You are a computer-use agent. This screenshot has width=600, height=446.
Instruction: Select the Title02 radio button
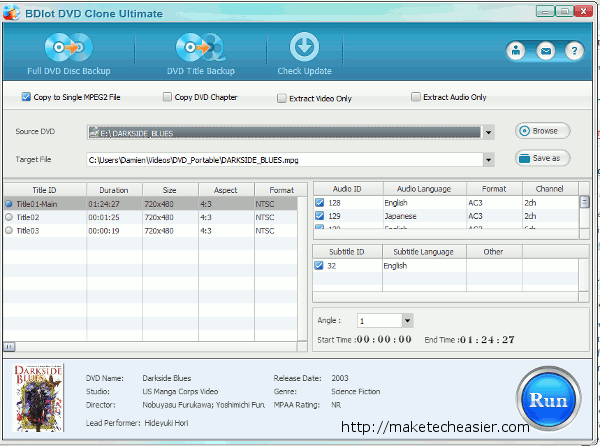pos(10,217)
